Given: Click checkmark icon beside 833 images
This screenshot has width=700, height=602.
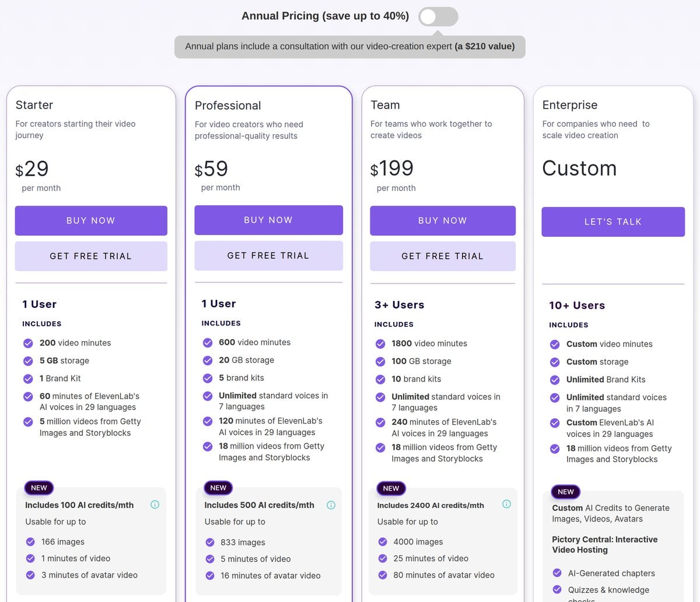Looking at the screenshot, I should [210, 542].
